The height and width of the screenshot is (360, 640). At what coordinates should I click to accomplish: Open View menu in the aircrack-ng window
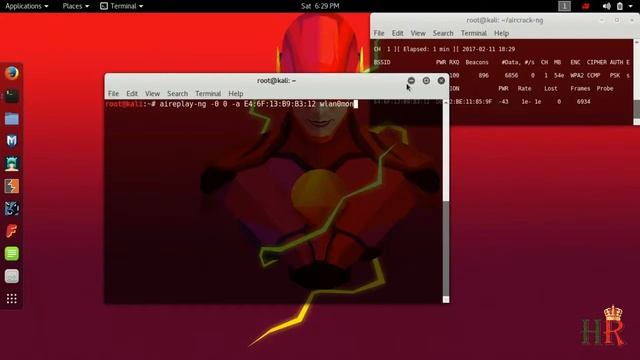418,33
